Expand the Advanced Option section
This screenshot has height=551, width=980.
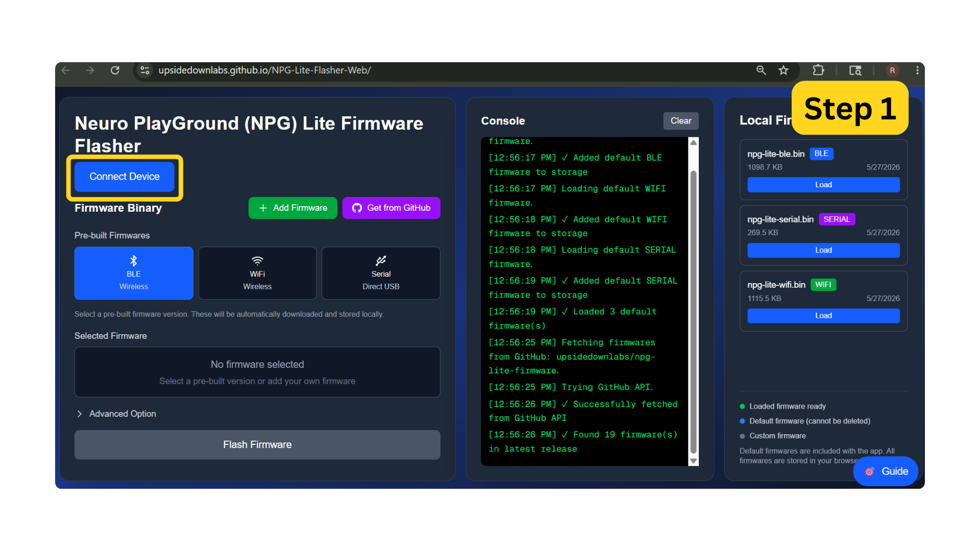coord(116,414)
